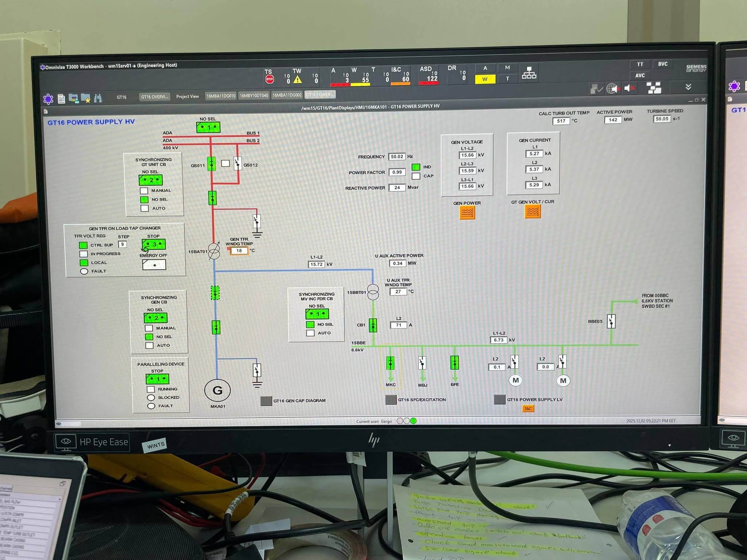Viewport: 747px width, 560px height.
Task: Check AUTO under Synchronizing Gen CB
Action: [149, 345]
